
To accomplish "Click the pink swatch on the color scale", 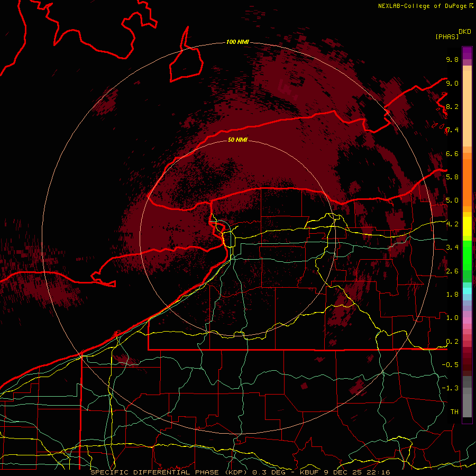I will coord(467,321).
